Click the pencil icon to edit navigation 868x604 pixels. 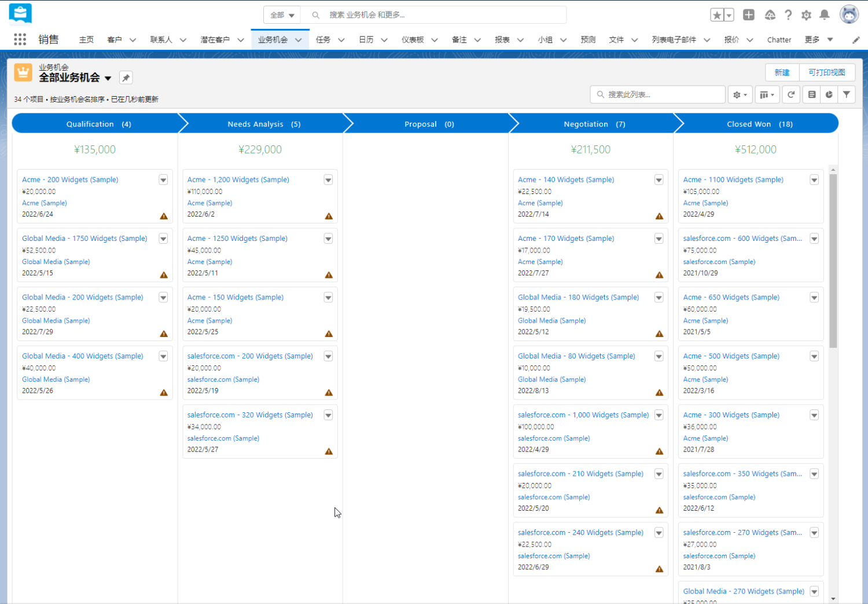856,40
